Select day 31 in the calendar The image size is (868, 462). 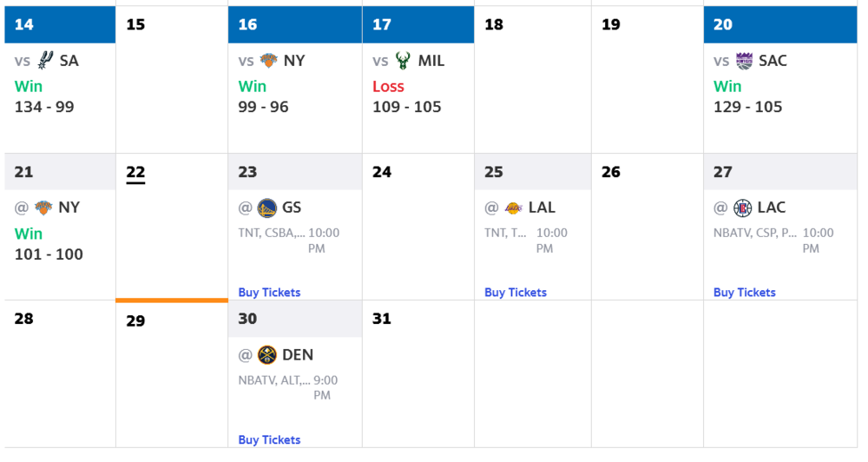tap(382, 319)
